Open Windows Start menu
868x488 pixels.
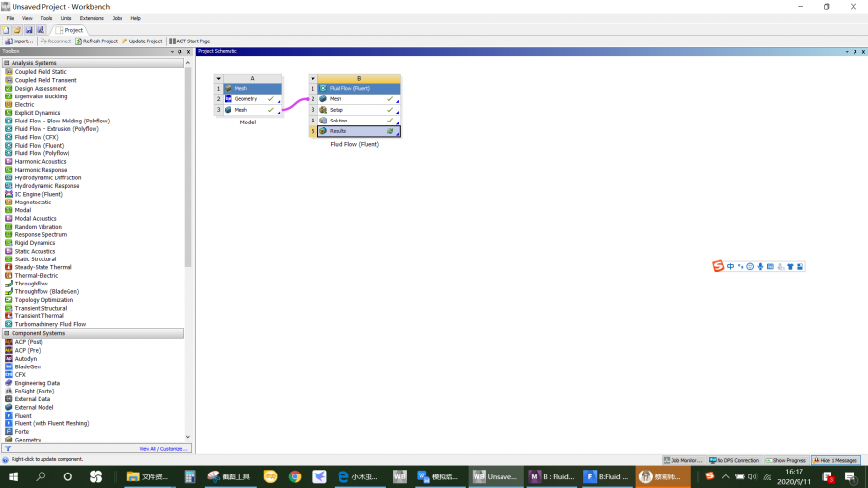(x=14, y=476)
